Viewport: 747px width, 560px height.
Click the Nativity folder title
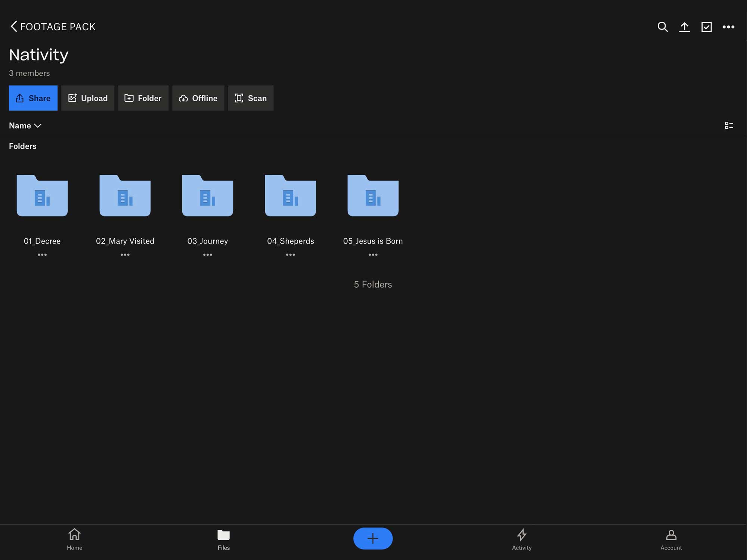click(39, 55)
